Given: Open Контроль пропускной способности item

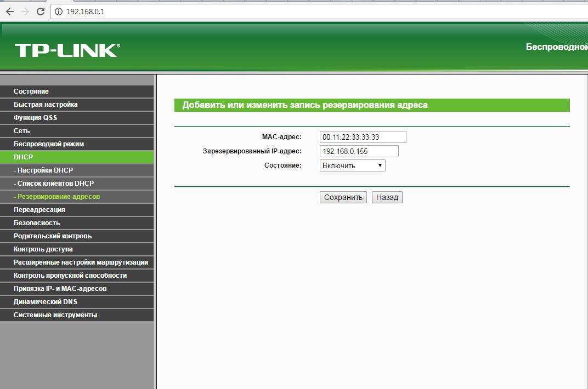Looking at the screenshot, I should pyautogui.click(x=77, y=275).
